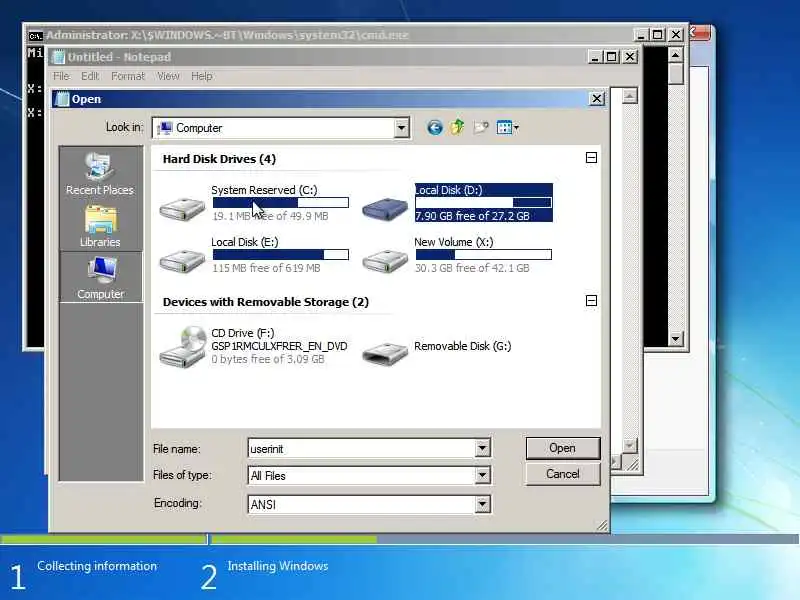The height and width of the screenshot is (600, 800).
Task: Close the Open dialog
Action: point(596,98)
